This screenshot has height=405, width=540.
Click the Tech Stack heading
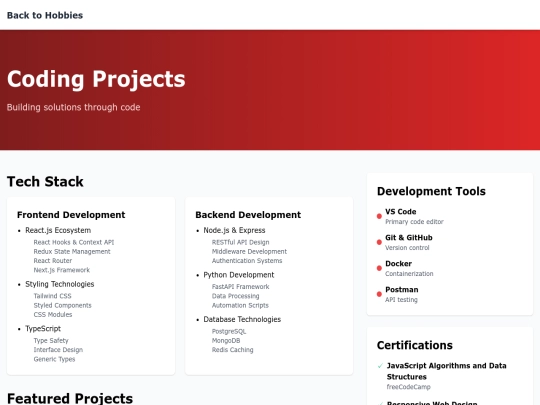pos(45,181)
